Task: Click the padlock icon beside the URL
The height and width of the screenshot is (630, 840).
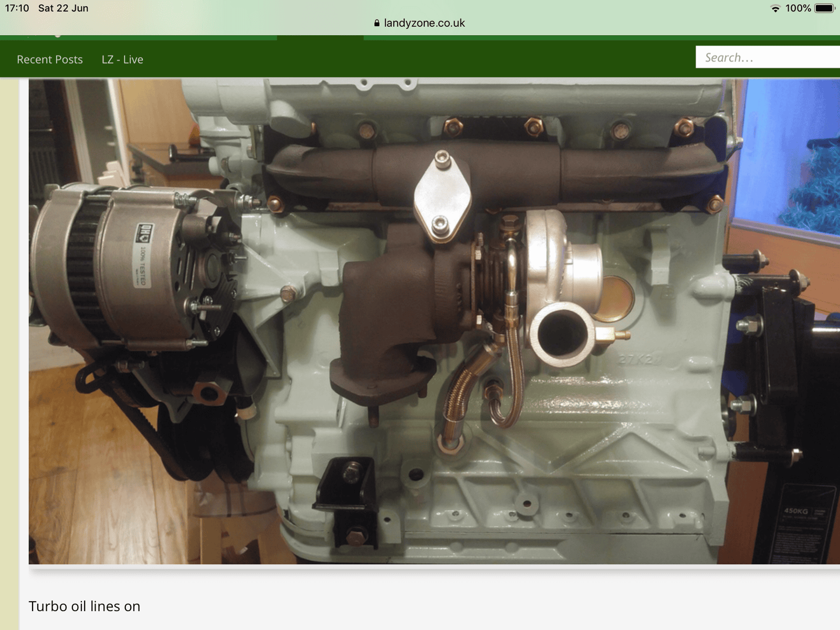Action: [x=376, y=23]
